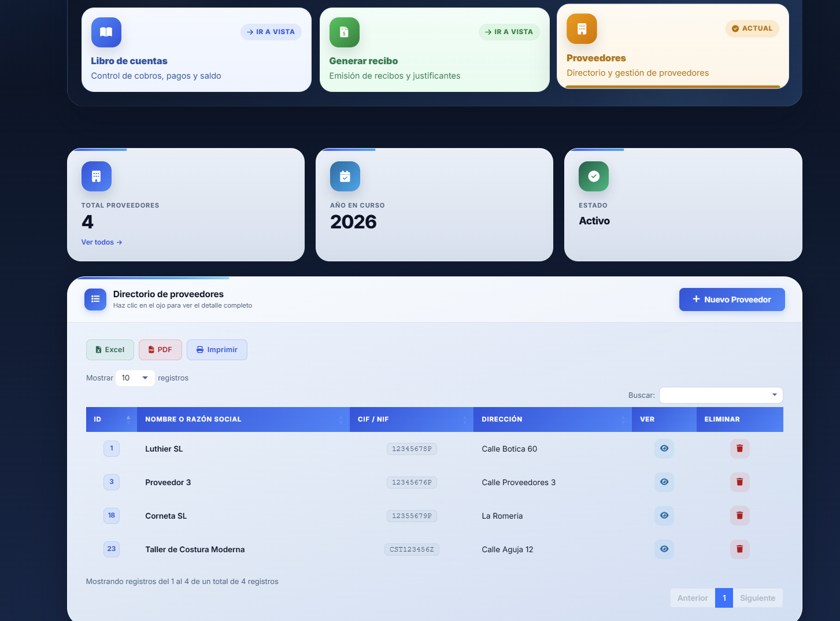Sort table by ID column
Image resolution: width=840 pixels, height=621 pixels.
(112, 419)
